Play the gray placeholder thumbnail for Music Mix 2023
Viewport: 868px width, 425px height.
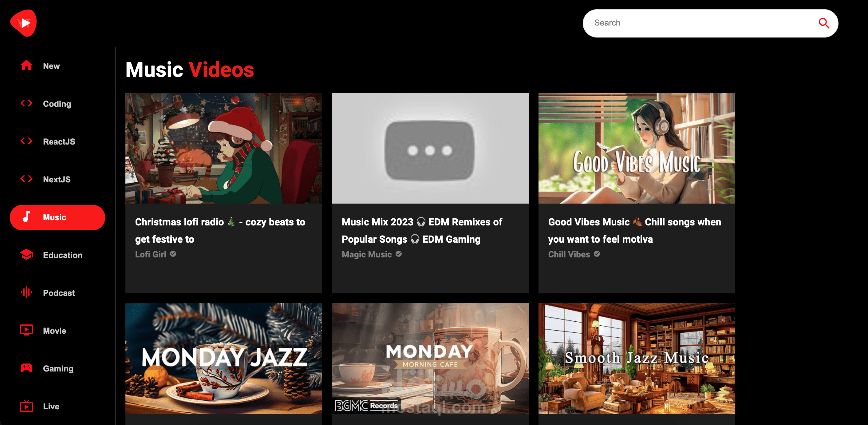click(x=430, y=148)
